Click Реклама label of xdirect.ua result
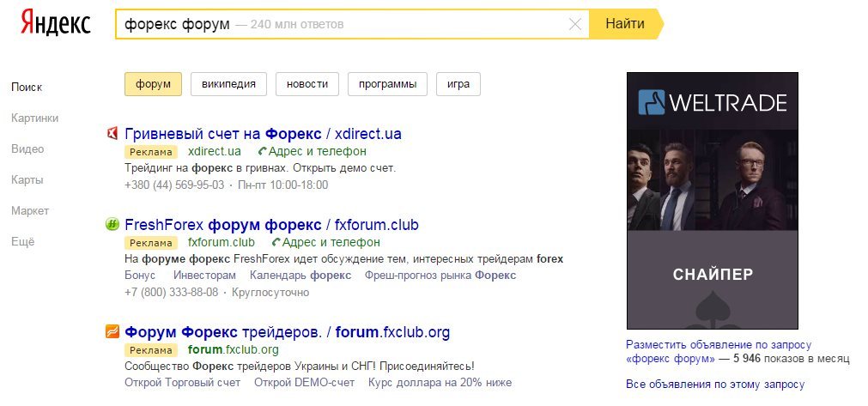 tap(151, 152)
